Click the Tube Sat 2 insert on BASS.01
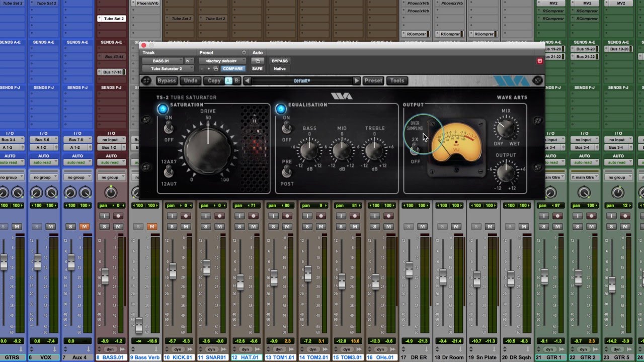 111,19
